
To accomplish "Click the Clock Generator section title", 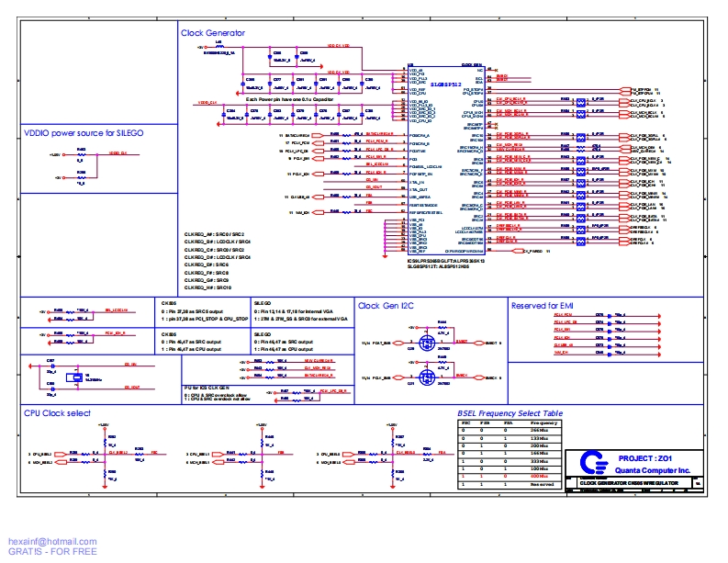I will [x=213, y=33].
